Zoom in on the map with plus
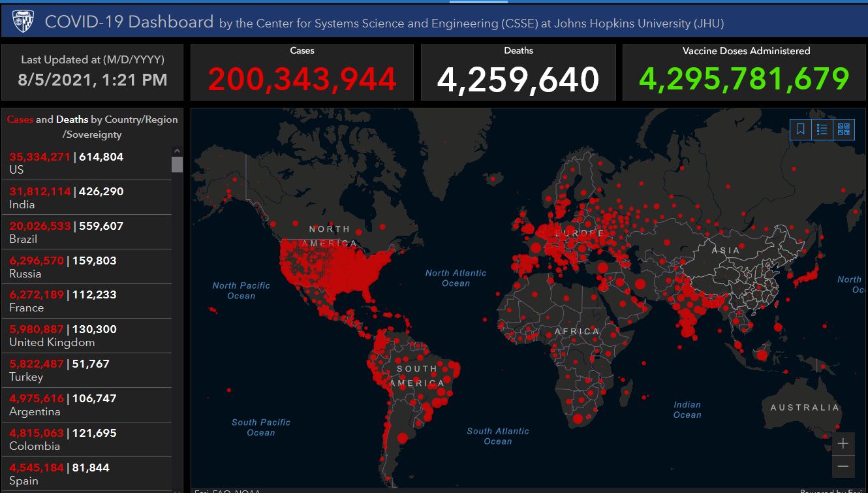The height and width of the screenshot is (493, 868). (x=843, y=444)
